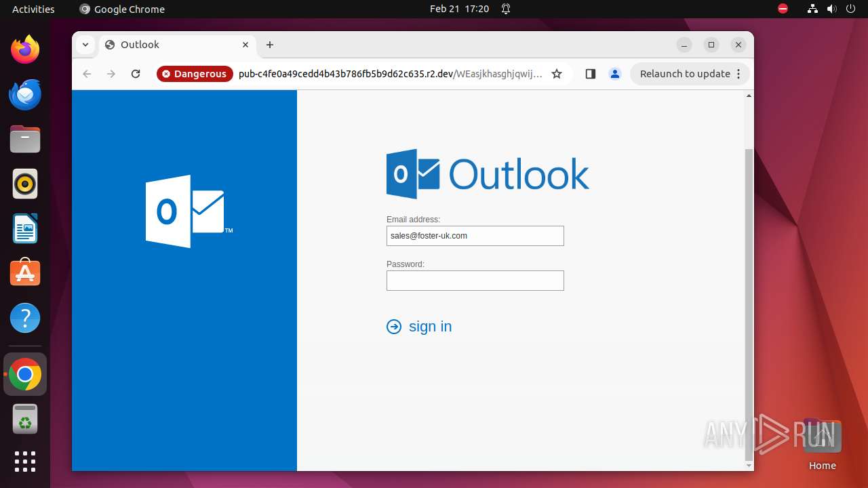
Task: Click the circled arrow sign in icon
Action: [394, 327]
